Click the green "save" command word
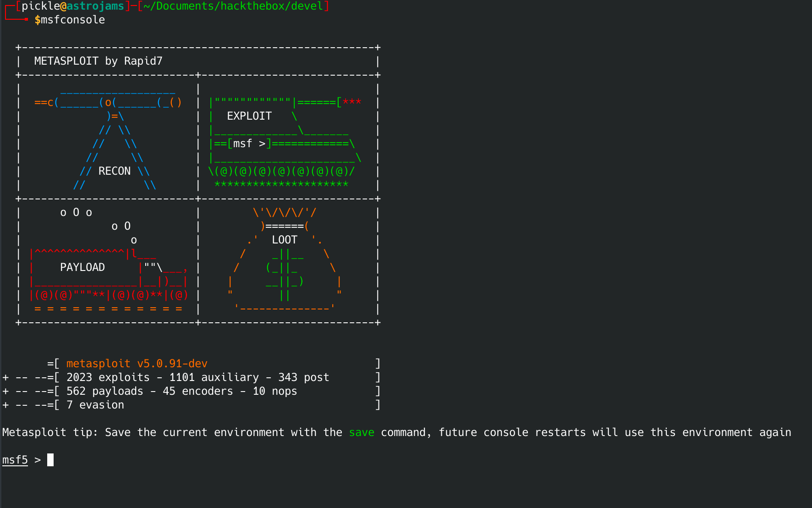The width and height of the screenshot is (812, 508). pyautogui.click(x=362, y=432)
